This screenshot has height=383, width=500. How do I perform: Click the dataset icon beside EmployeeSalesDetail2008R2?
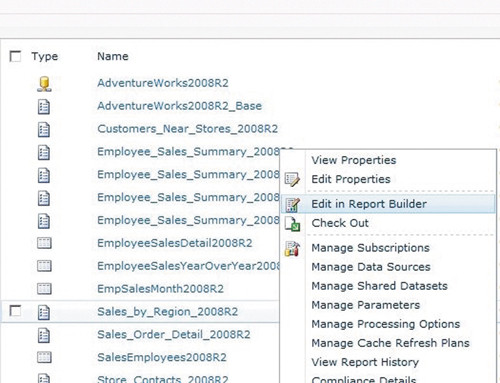[x=44, y=243]
